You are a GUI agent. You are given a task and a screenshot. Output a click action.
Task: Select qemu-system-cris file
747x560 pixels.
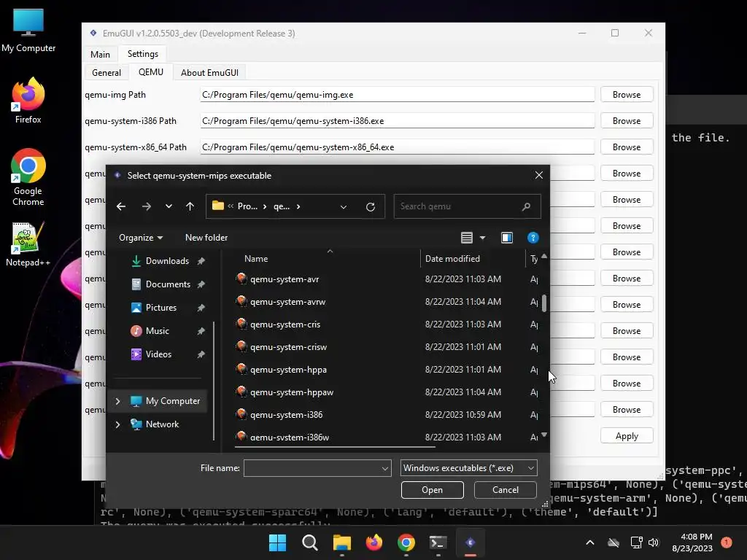pos(285,324)
